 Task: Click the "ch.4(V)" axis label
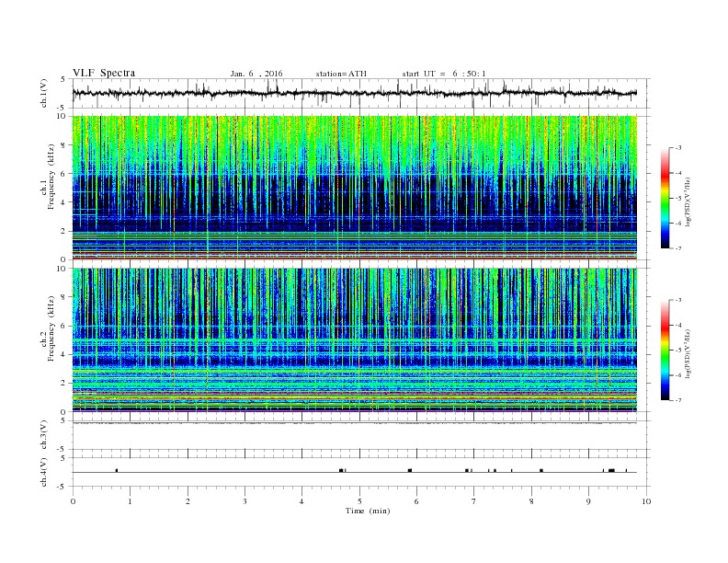pos(44,472)
